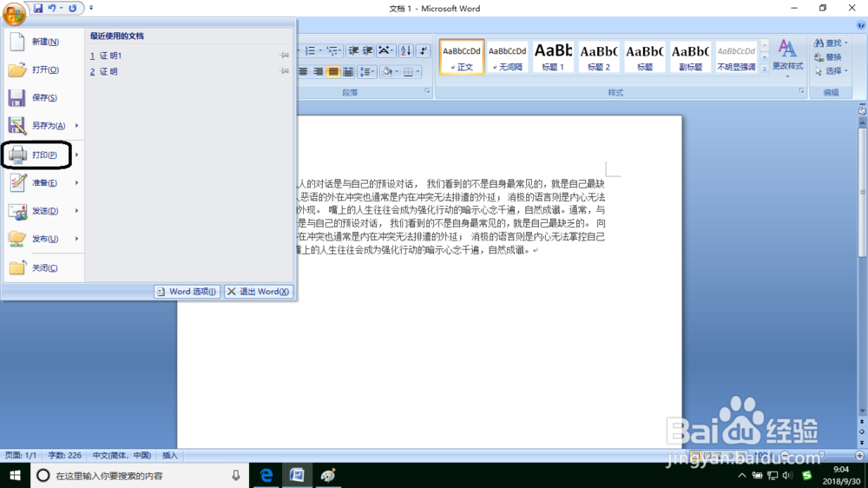Click the 字数: 226 status bar entry
Viewport: 868px width, 488px height.
64,455
